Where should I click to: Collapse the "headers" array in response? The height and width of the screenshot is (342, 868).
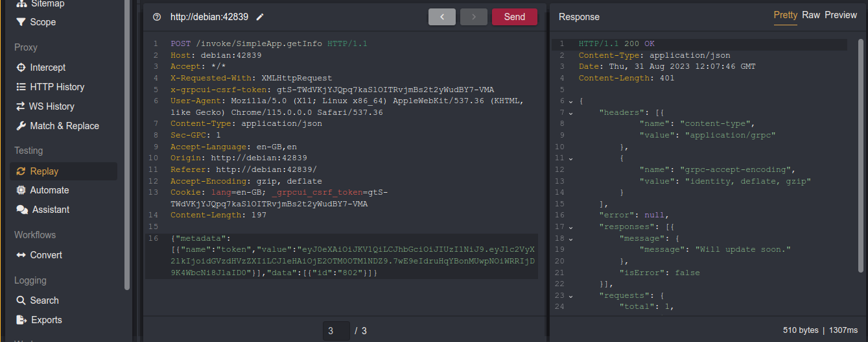[570, 113]
